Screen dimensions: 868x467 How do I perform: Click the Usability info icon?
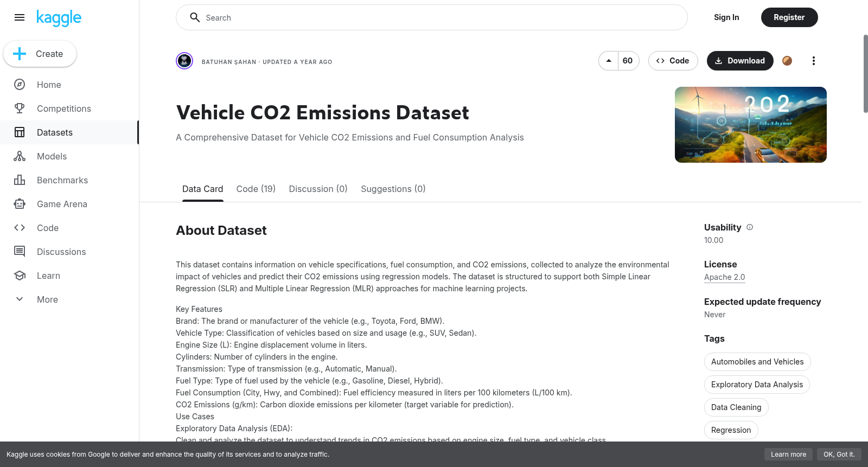pyautogui.click(x=750, y=227)
